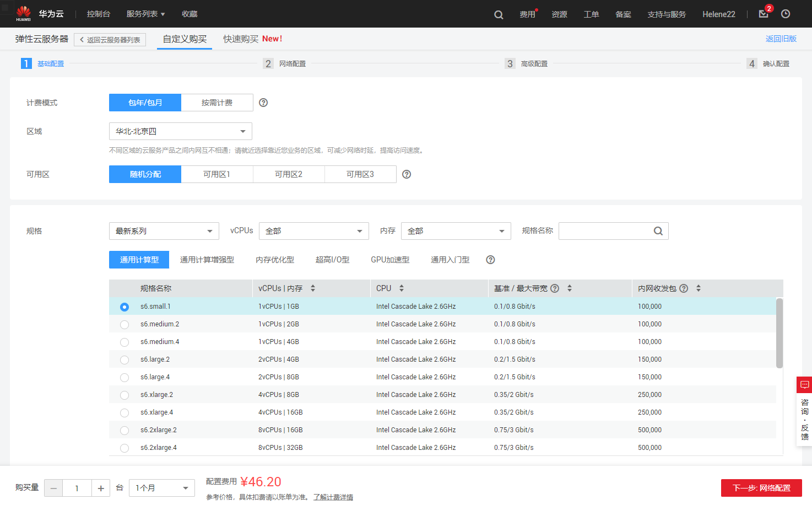812x510 pixels.
Task: Sort by vCPUs | 内存 column arrows
Action: point(313,288)
